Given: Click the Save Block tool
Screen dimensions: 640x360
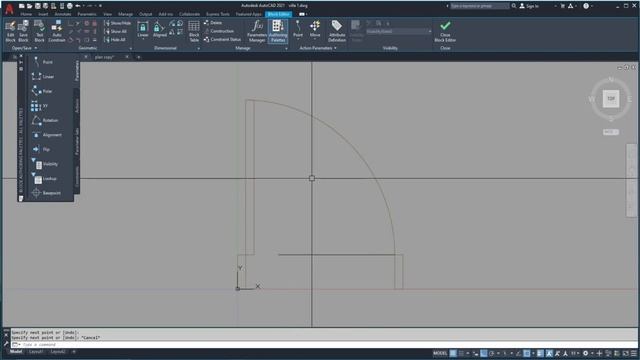Looking at the screenshot, I should click(x=23, y=31).
